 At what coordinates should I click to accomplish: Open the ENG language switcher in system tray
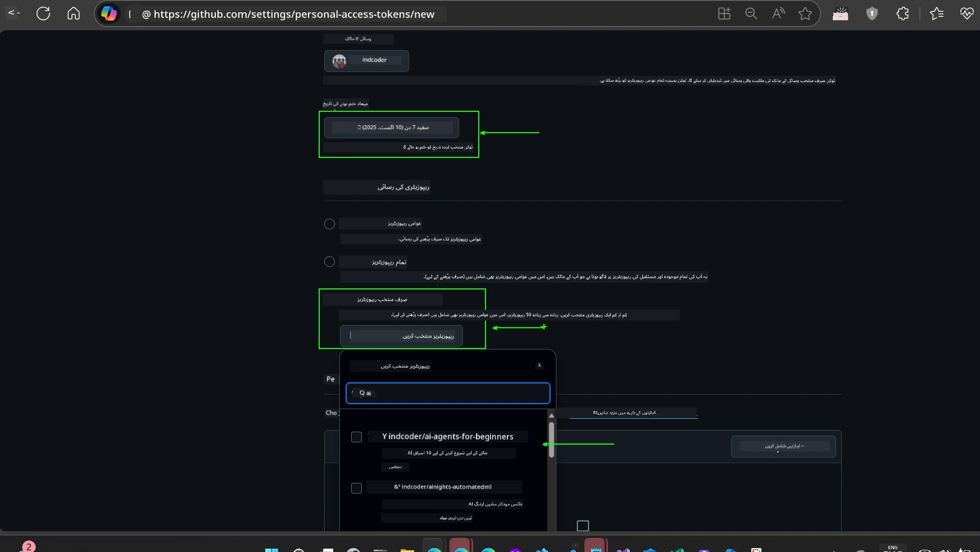pyautogui.click(x=892, y=546)
